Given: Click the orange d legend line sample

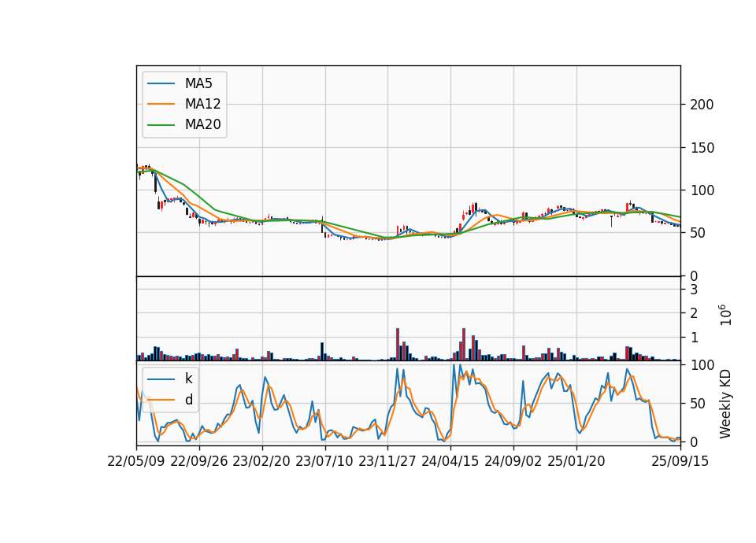Looking at the screenshot, I should (x=161, y=400).
